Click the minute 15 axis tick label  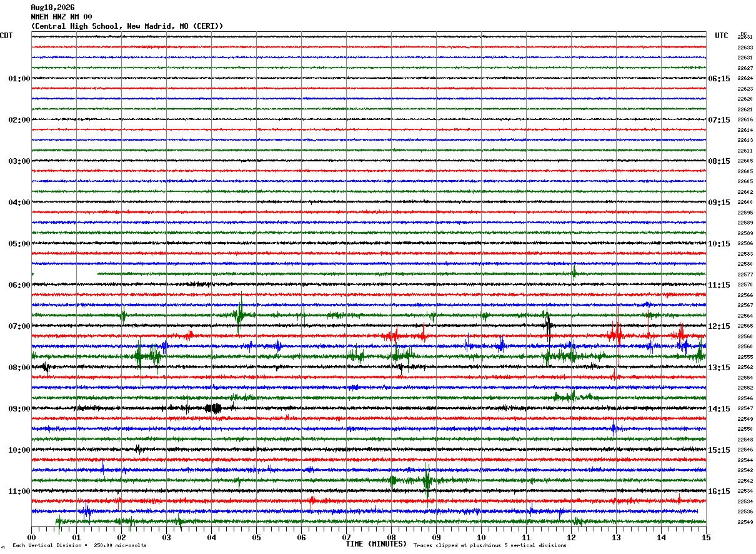point(706,537)
